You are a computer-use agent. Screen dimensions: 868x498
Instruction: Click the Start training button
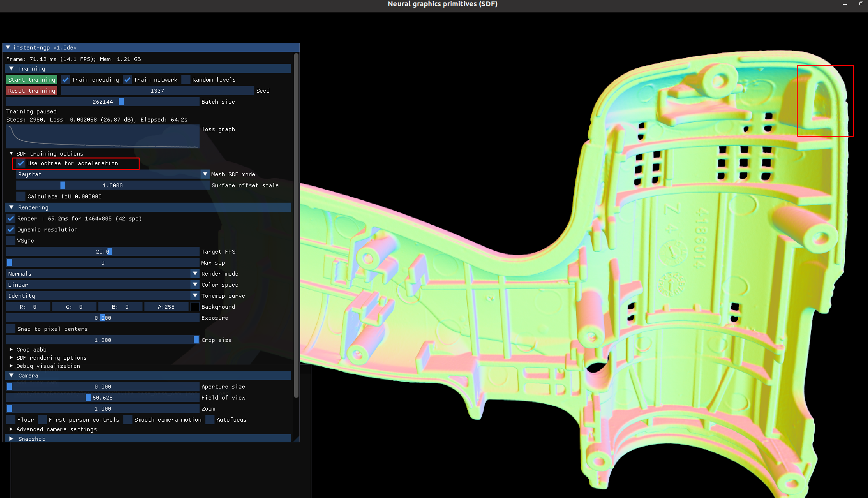coord(31,79)
